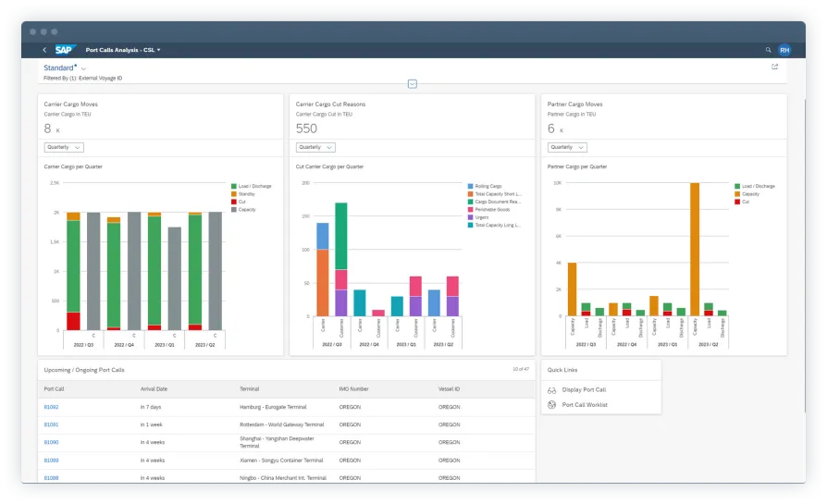Screen dimensions: 827x504
Task: Open port call 81090 link
Action: coord(51,442)
